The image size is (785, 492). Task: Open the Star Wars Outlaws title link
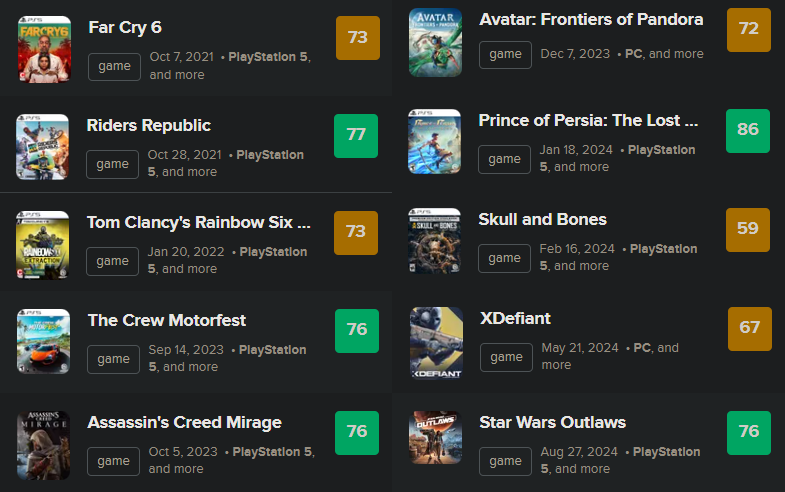click(x=552, y=422)
